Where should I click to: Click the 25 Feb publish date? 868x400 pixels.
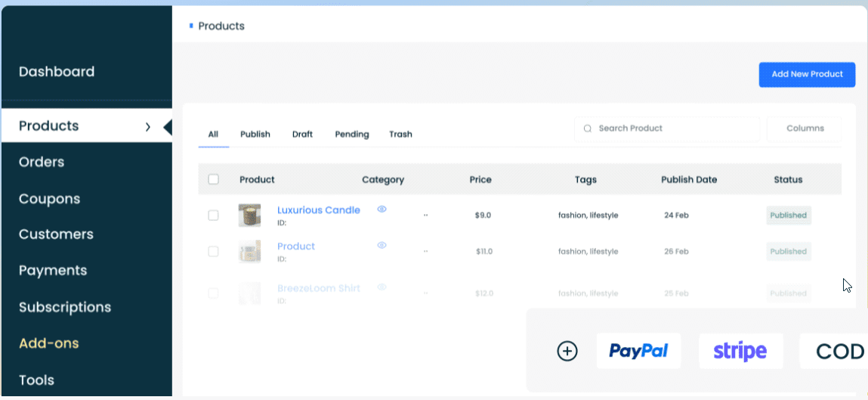[676, 293]
